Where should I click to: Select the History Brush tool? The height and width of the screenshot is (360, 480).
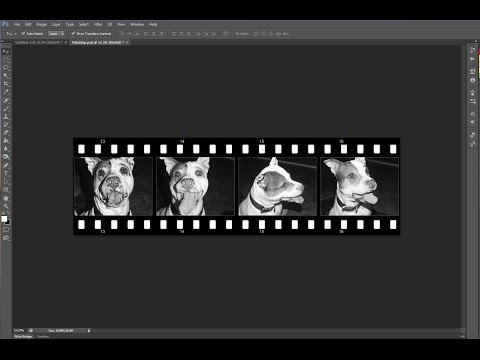[6, 125]
